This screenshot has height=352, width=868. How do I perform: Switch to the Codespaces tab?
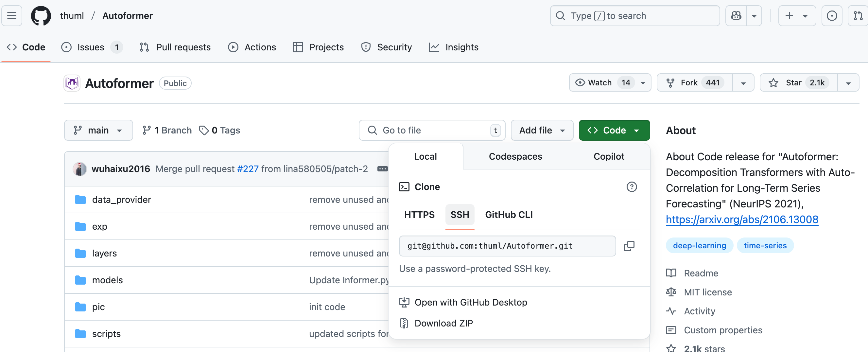(515, 156)
